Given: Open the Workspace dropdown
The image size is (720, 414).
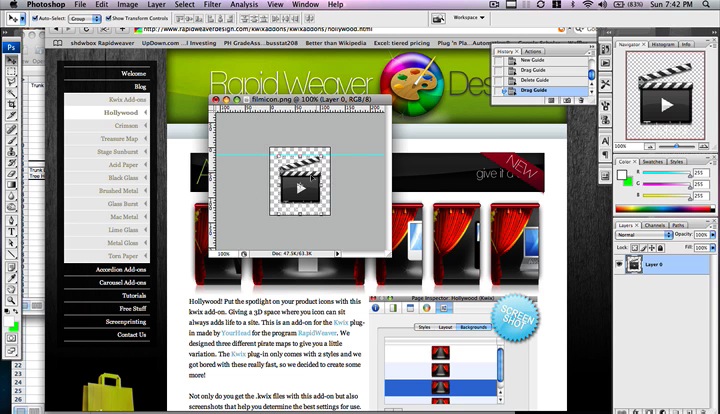Looking at the screenshot, I should point(469,17).
